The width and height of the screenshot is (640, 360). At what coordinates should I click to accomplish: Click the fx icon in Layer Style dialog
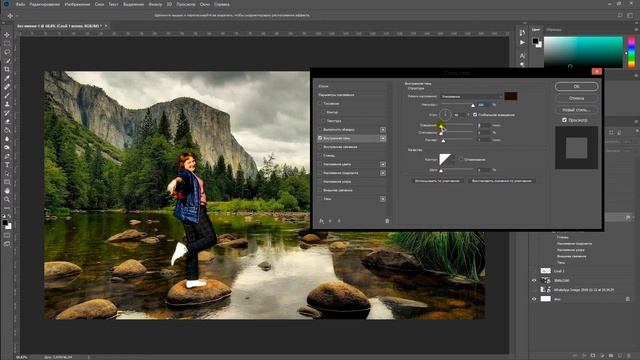(322, 221)
